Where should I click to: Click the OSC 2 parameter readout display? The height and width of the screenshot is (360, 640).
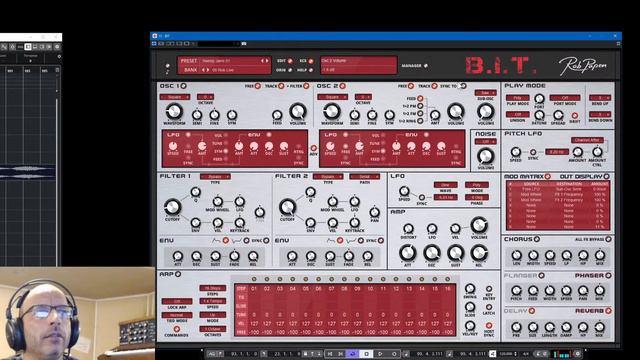358,65
